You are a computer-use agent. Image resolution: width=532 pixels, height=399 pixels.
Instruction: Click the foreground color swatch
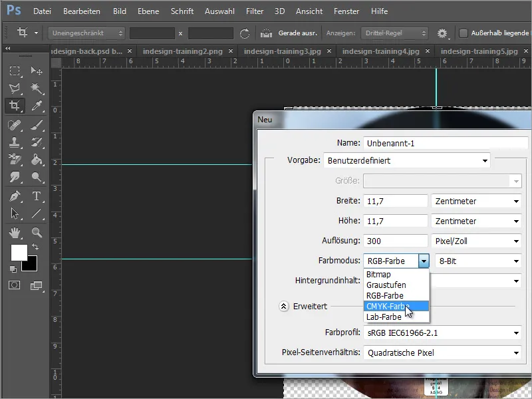tap(19, 253)
